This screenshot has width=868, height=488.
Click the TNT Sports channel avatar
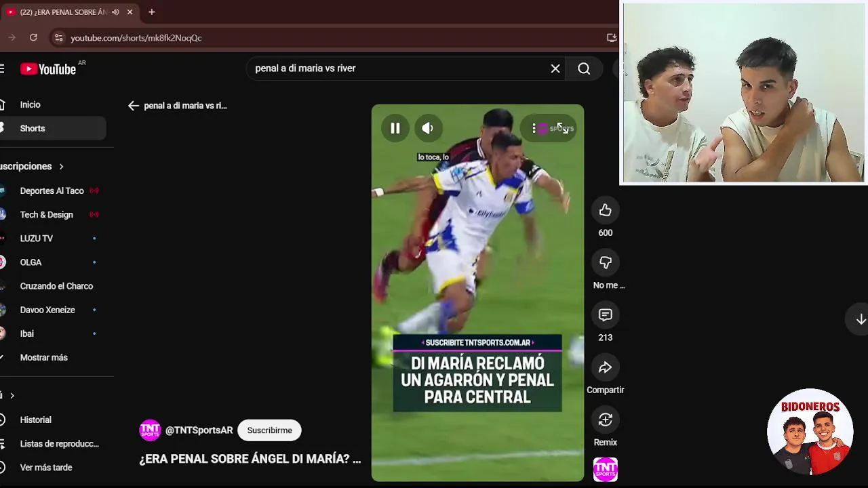click(x=150, y=430)
